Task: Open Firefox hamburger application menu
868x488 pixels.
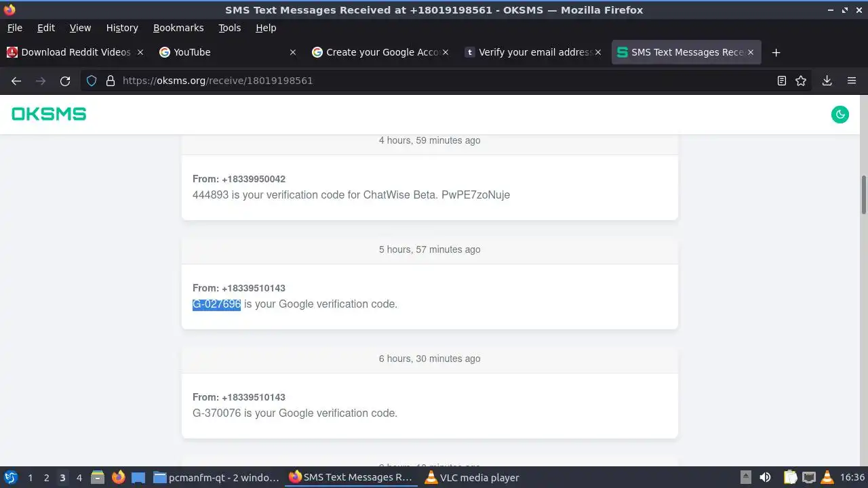Action: coord(852,81)
